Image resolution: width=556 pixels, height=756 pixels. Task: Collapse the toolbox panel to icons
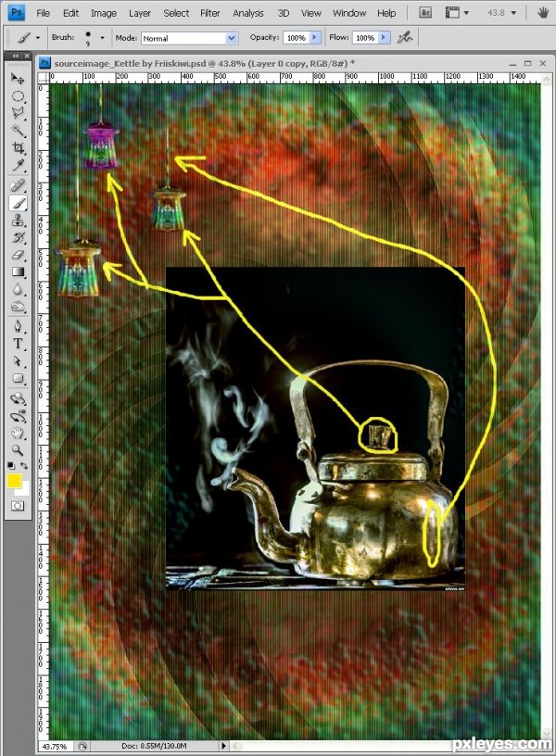click(15, 56)
